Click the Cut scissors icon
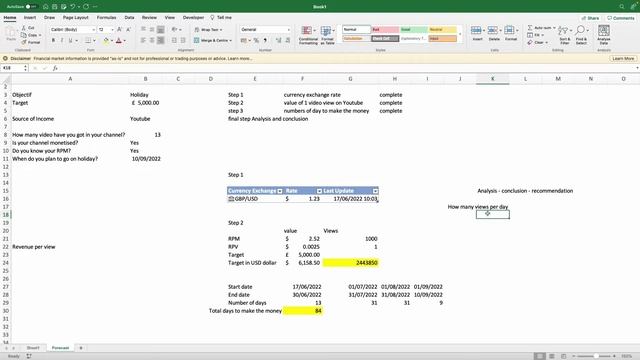Screen dimensions: 640x360 tap(24, 28)
